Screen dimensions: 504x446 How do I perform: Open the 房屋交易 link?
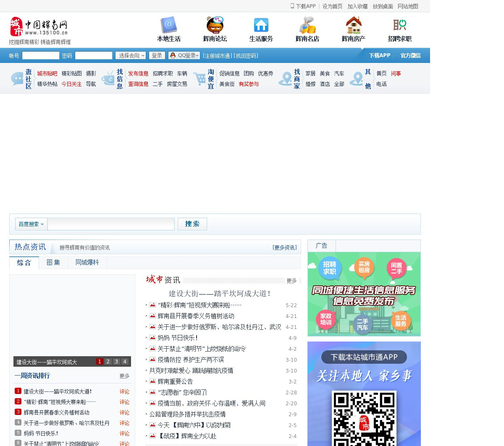point(177,84)
